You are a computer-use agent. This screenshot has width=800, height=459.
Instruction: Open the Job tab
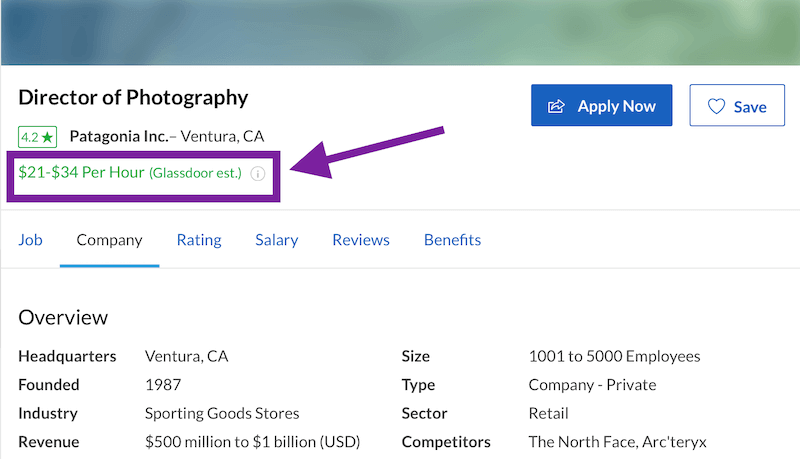point(30,240)
